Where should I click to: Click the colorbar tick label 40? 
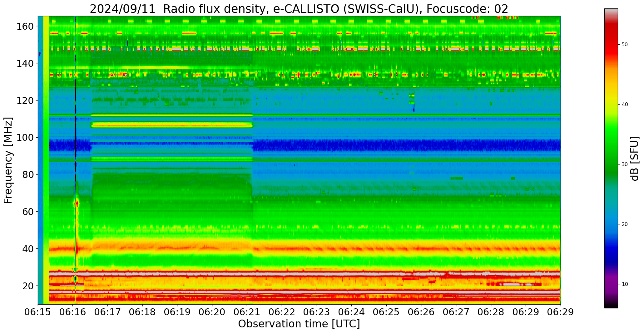[x=625, y=105]
